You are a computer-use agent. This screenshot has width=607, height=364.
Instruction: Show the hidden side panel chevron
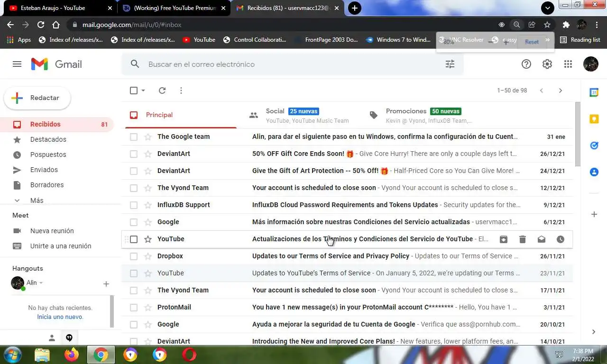click(x=594, y=332)
